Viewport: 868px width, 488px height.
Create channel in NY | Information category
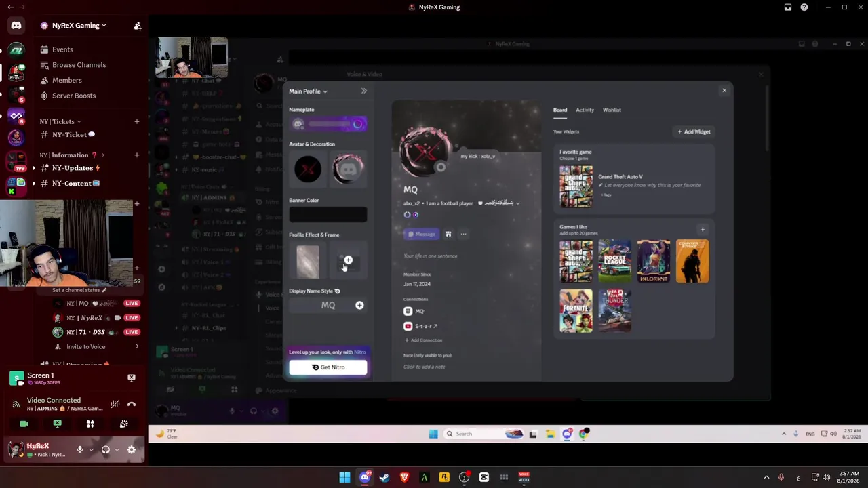(136, 155)
